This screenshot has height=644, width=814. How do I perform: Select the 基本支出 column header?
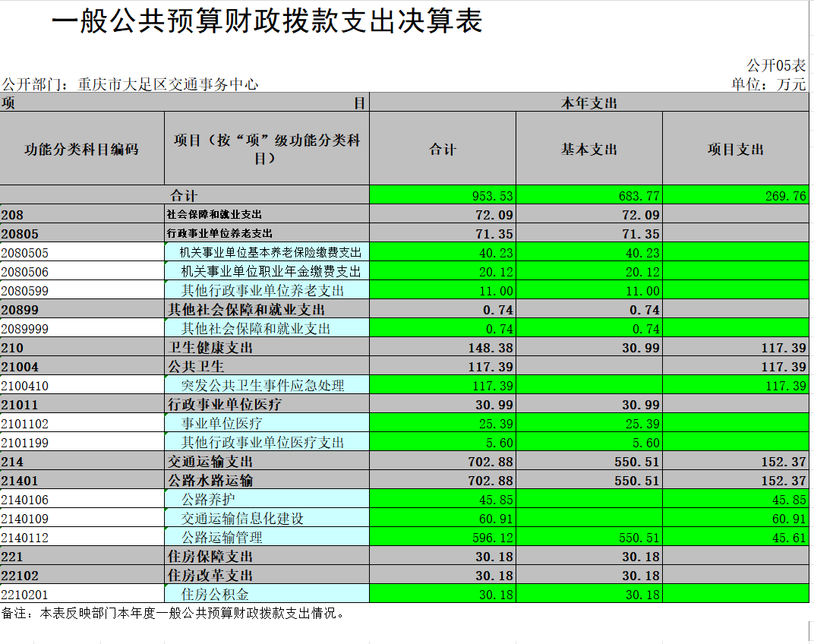coord(589,149)
